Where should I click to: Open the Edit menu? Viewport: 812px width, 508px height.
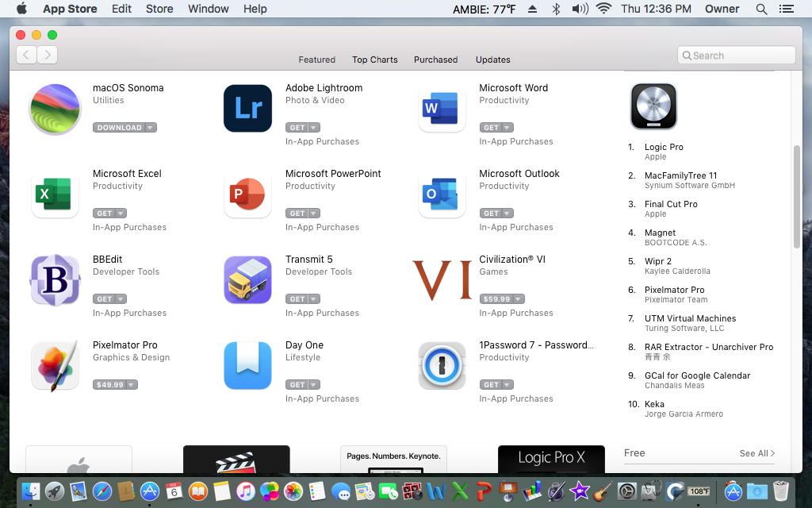[x=121, y=9]
